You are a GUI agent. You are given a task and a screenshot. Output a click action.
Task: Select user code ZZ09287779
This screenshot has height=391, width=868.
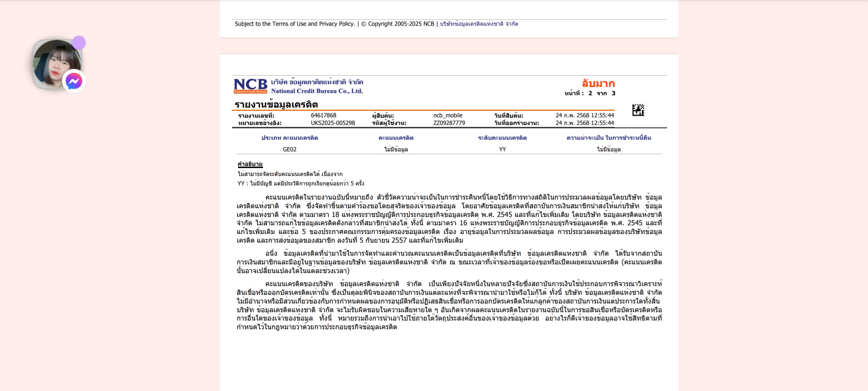pyautogui.click(x=449, y=123)
